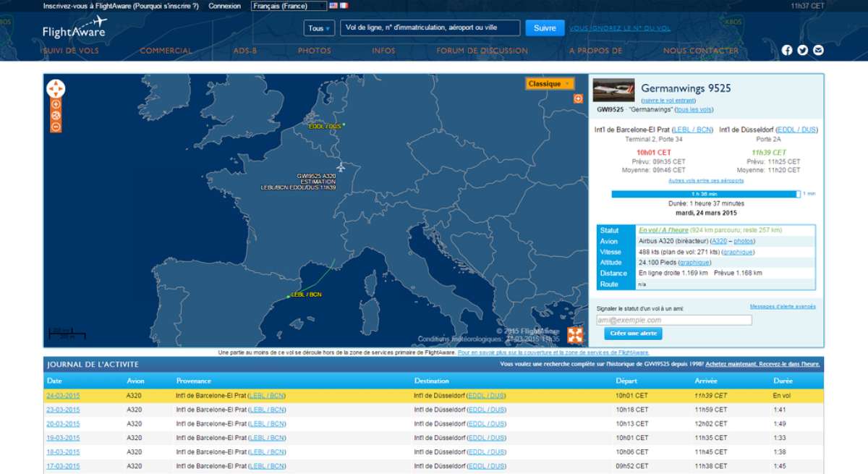Viewport: 868px width, 474px height.
Task: Open the Forum de discussion menu
Action: (482, 51)
